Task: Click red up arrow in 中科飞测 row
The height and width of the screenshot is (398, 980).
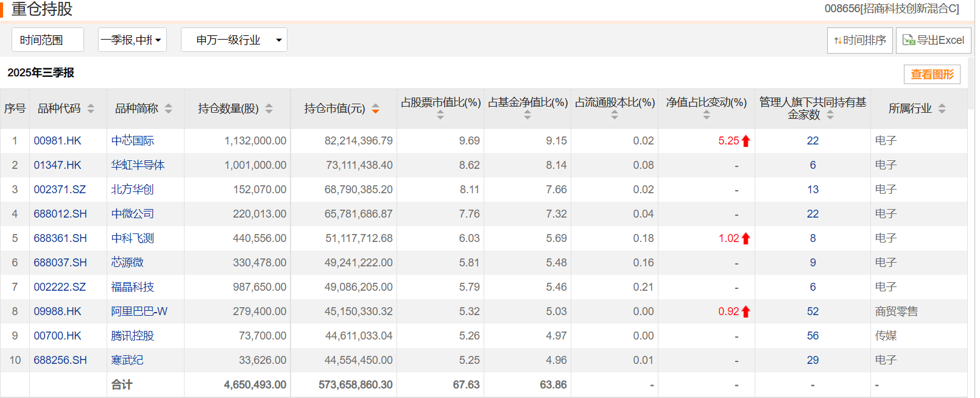Action: [x=746, y=238]
